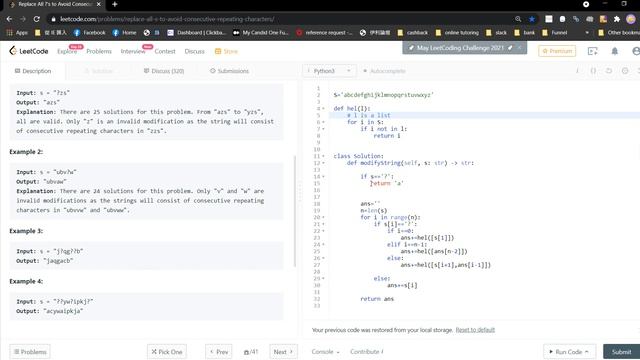The width and height of the screenshot is (640, 360).
Task: Open the Python3 language dropdown
Action: coord(329,71)
